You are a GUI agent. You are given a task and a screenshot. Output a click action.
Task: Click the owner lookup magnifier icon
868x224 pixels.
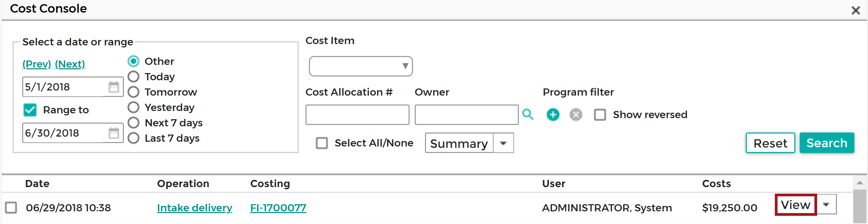(x=528, y=115)
